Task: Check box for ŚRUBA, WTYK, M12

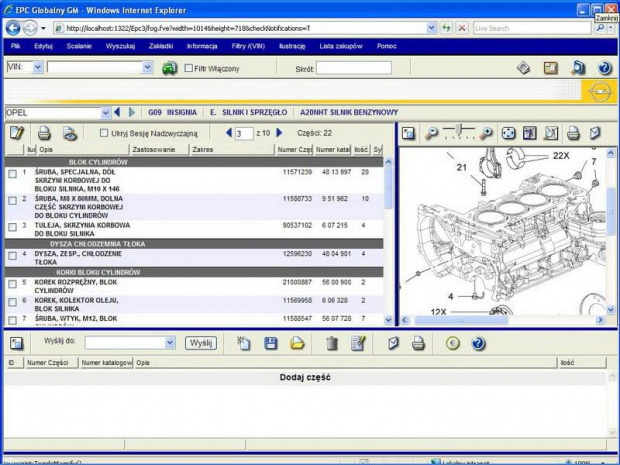Action: 13,320
